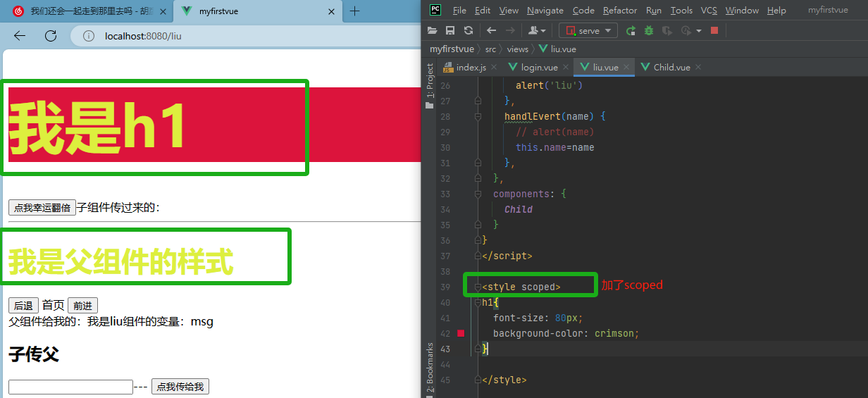Click the Profiler run icon
Screen dimensions: 868x398
[686, 30]
